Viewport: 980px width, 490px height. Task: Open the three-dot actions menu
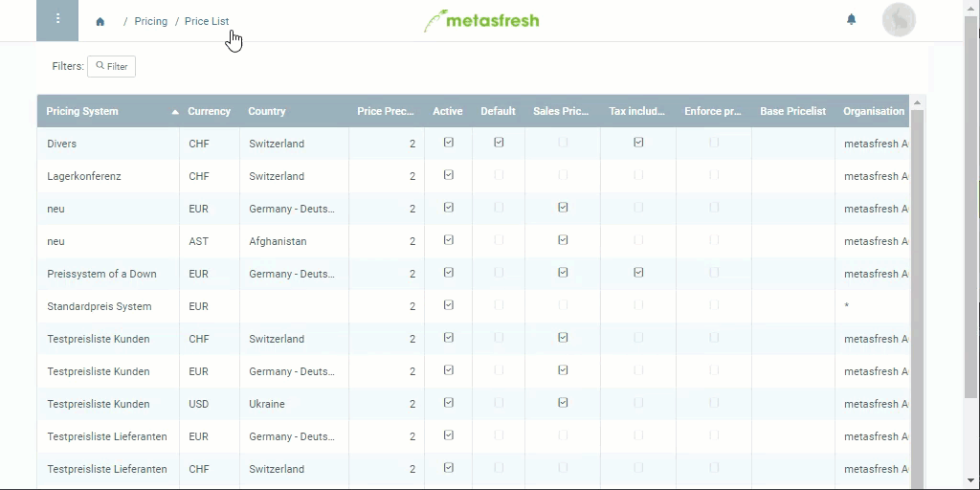pyautogui.click(x=57, y=21)
